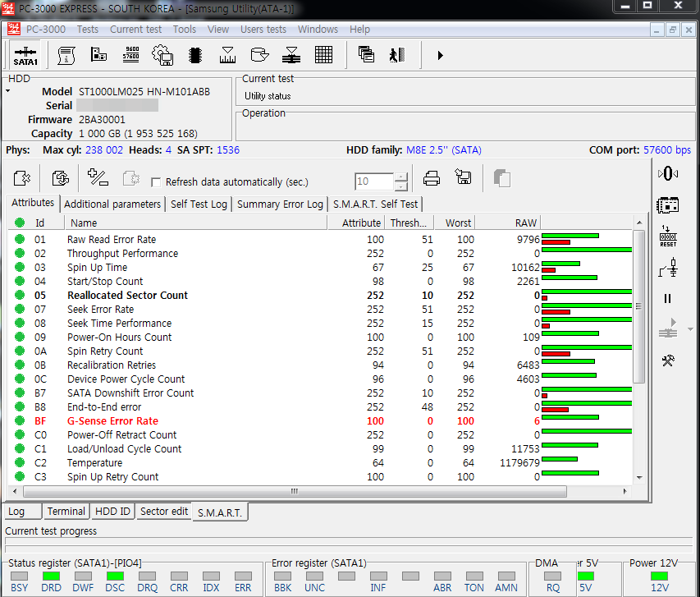This screenshot has height=597, width=700.
Task: Click the PC-3000 logo icon in menu bar
Action: point(13,30)
